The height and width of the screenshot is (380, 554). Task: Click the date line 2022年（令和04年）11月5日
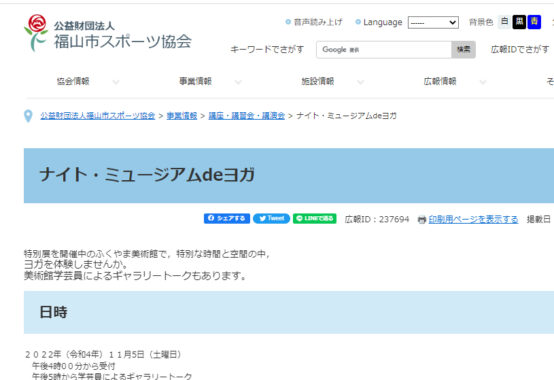click(x=103, y=354)
